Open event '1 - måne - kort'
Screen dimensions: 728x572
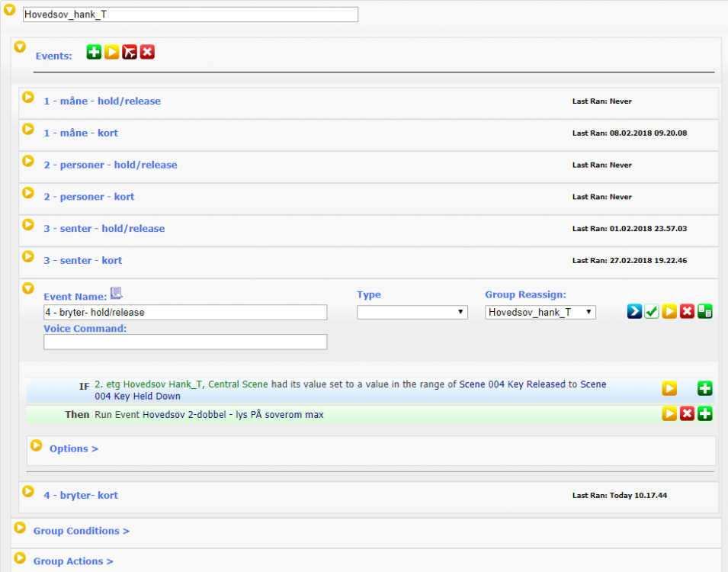click(80, 133)
